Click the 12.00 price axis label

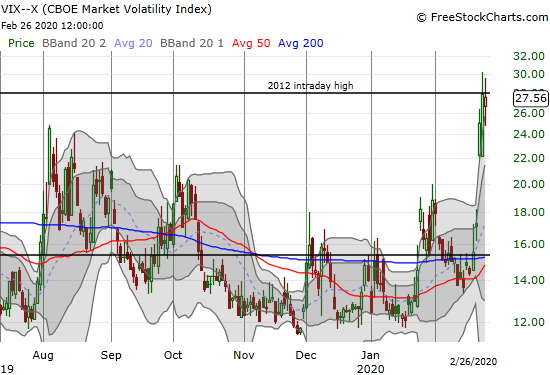529,322
